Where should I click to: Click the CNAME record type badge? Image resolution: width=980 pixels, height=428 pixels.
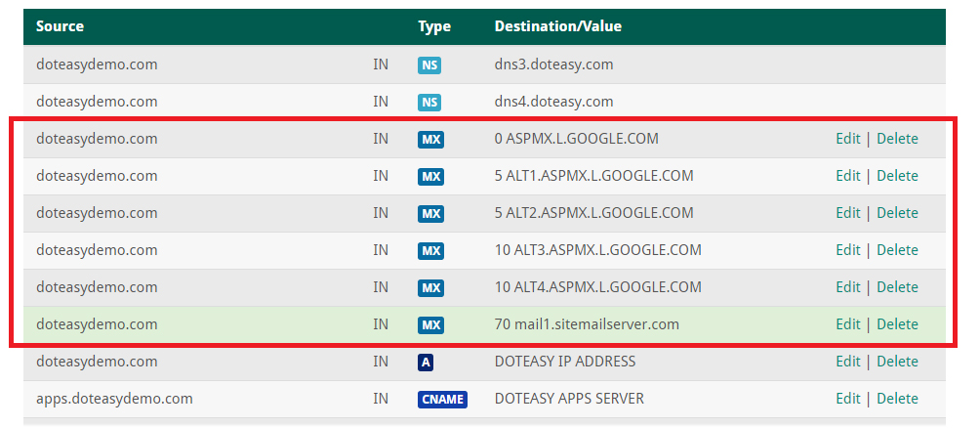[442, 399]
